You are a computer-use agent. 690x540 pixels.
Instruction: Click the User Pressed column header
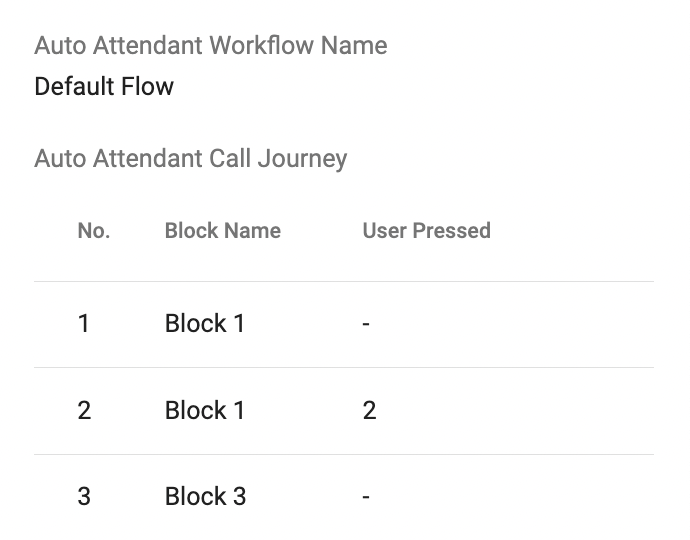(426, 231)
